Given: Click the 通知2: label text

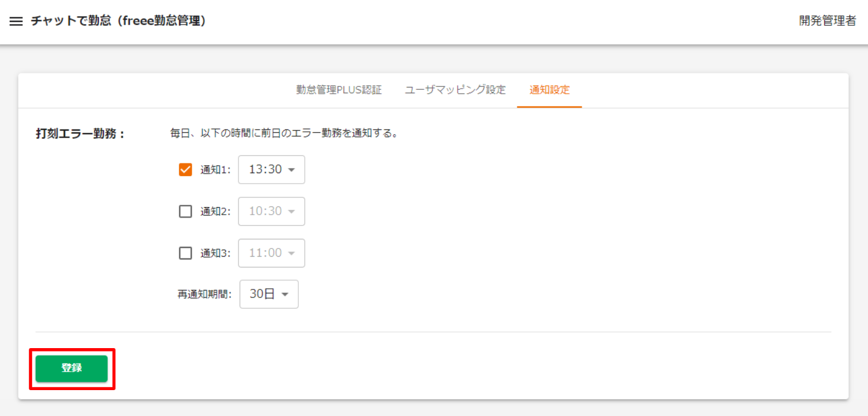Looking at the screenshot, I should [215, 212].
